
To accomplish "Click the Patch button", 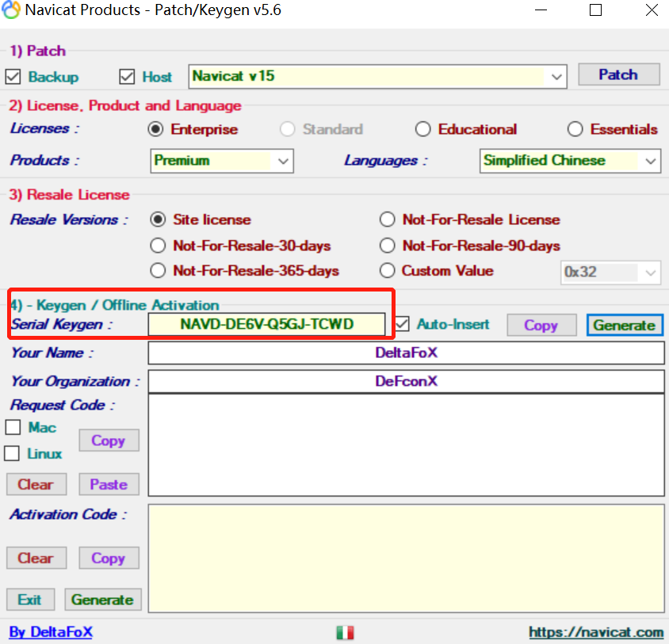I will point(618,74).
